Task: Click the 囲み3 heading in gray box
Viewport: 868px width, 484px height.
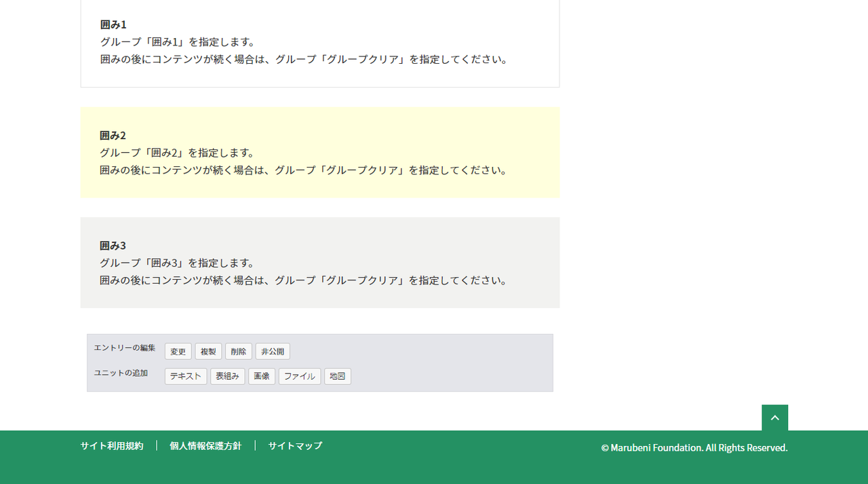Action: coord(113,246)
